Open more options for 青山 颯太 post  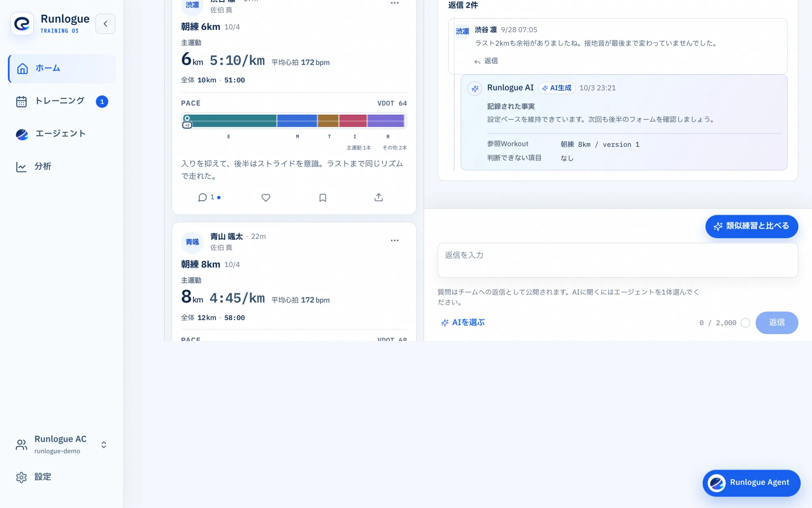[395, 241]
